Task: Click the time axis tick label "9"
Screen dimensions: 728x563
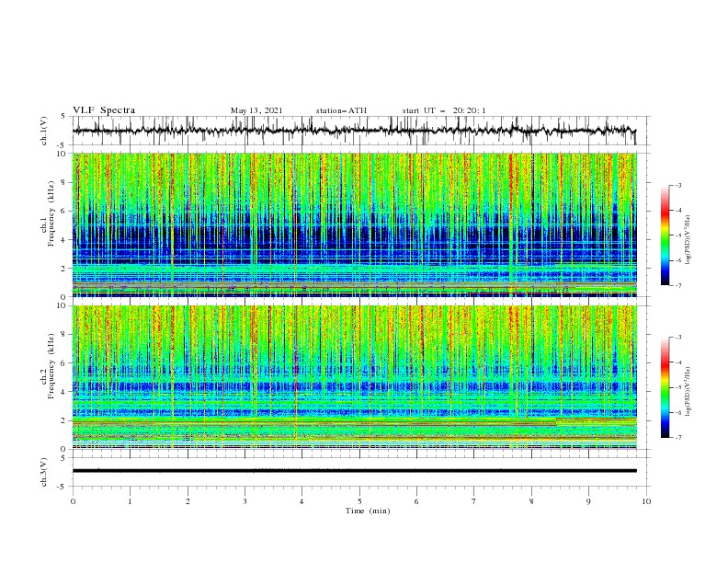Action: click(x=588, y=501)
